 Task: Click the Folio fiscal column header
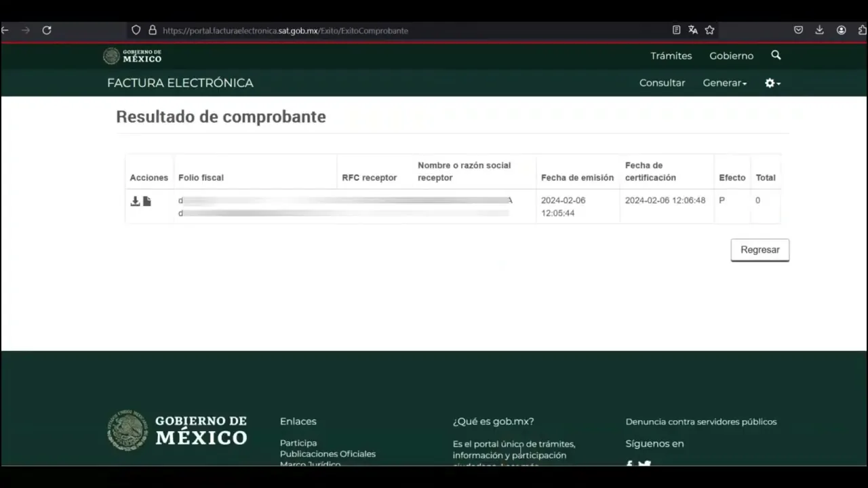tap(201, 178)
